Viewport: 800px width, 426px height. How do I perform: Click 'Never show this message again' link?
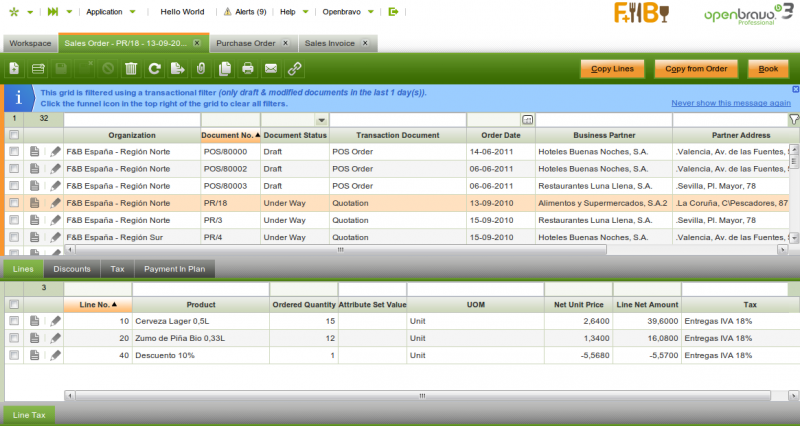(x=731, y=103)
